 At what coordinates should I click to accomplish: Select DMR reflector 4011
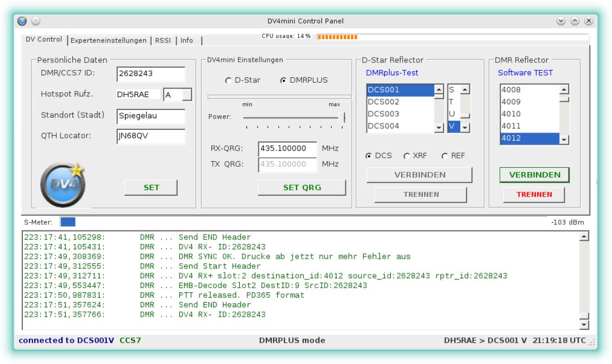point(529,126)
